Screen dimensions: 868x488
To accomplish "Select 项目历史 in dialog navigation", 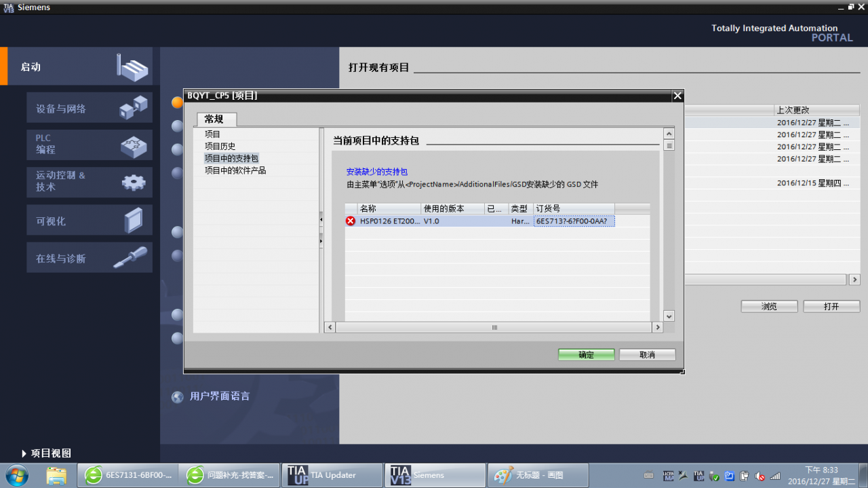I will pos(220,146).
